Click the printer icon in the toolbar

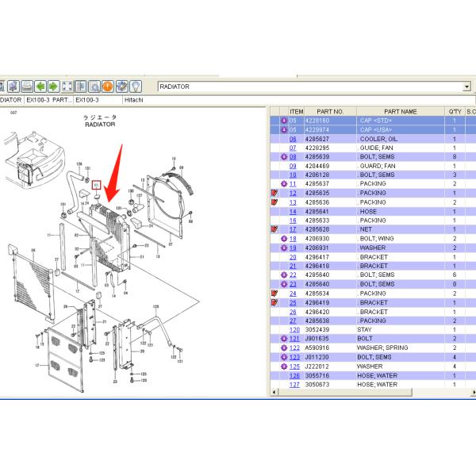26,86
